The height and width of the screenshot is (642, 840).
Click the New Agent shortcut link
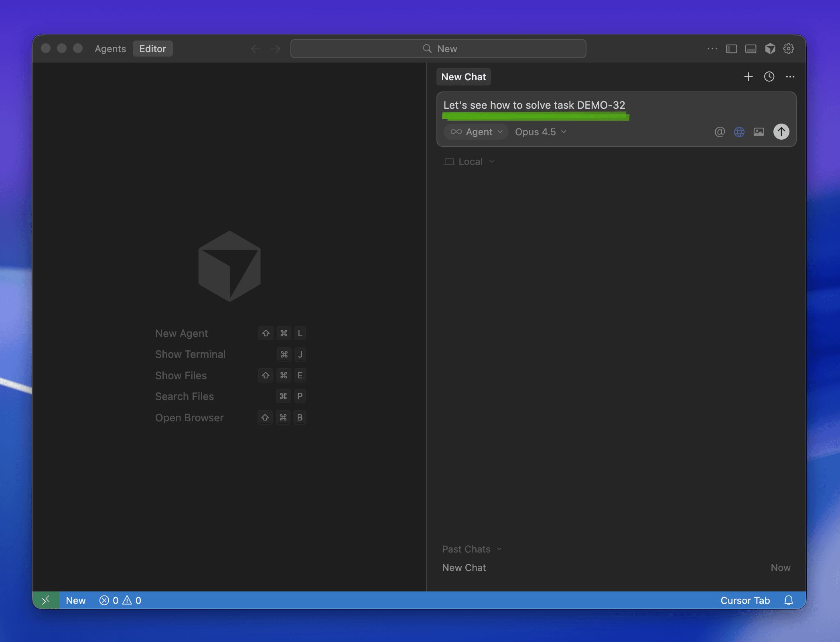click(x=181, y=333)
